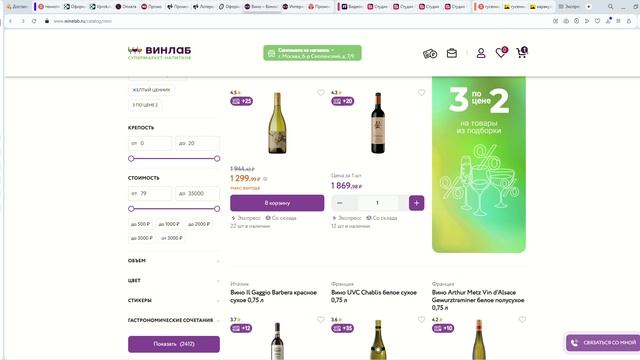Click the +10 bonus badge on Arthur Metz
The height and width of the screenshot is (360, 640).
click(443, 328)
